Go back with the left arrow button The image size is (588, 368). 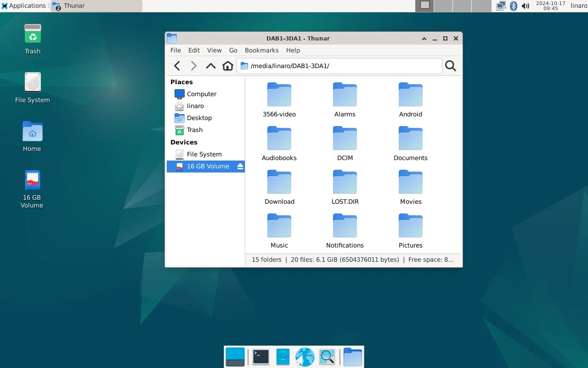pyautogui.click(x=177, y=66)
